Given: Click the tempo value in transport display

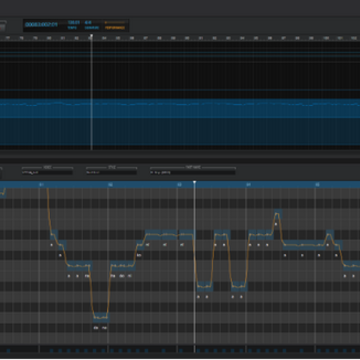Looking at the screenshot, I should click(x=73, y=22).
